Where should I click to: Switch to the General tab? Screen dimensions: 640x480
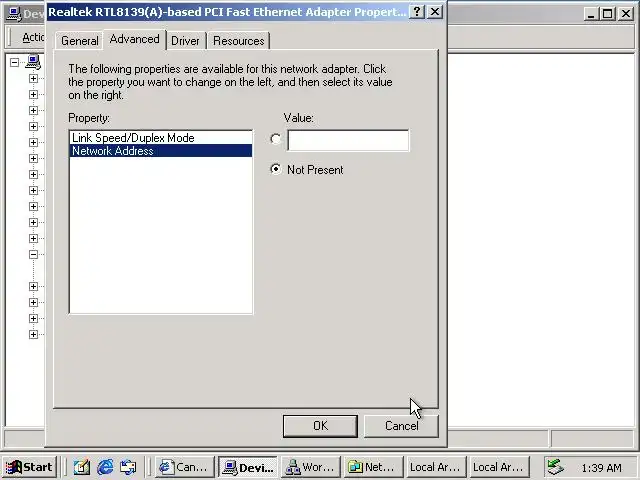click(x=79, y=41)
